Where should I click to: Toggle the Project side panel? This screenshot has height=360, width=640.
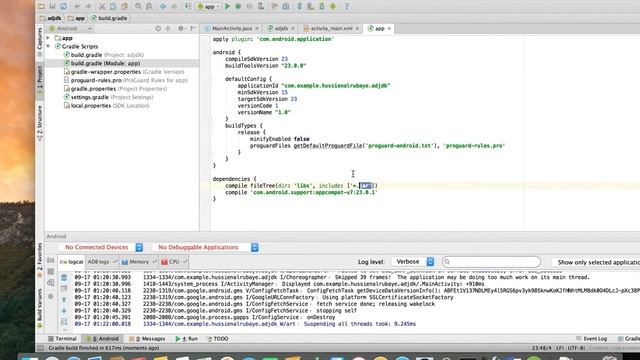(40, 81)
